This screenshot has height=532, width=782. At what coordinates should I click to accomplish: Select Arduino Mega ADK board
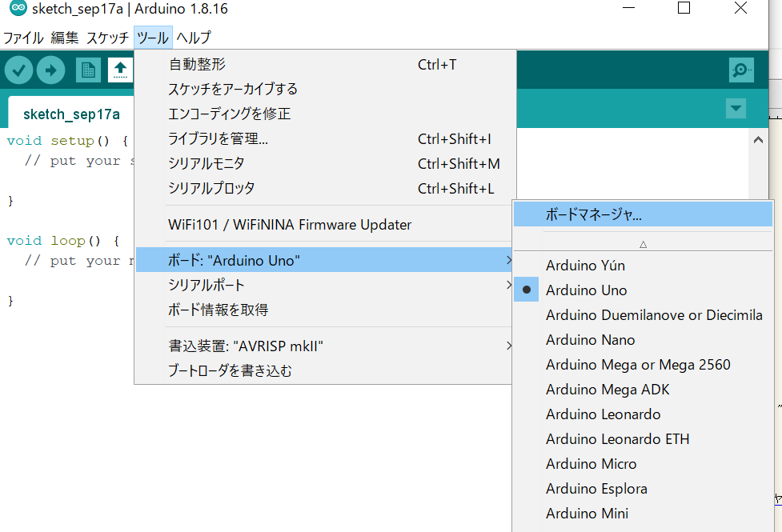click(x=643, y=390)
